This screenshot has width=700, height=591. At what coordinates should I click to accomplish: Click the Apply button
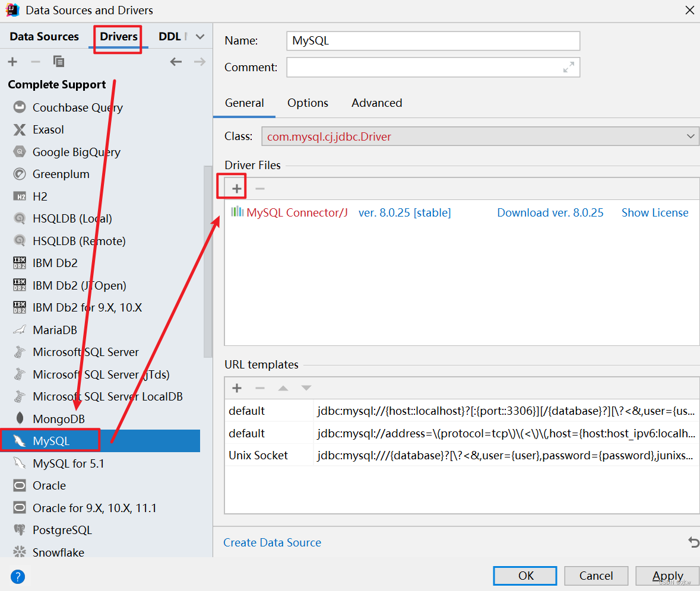667,576
